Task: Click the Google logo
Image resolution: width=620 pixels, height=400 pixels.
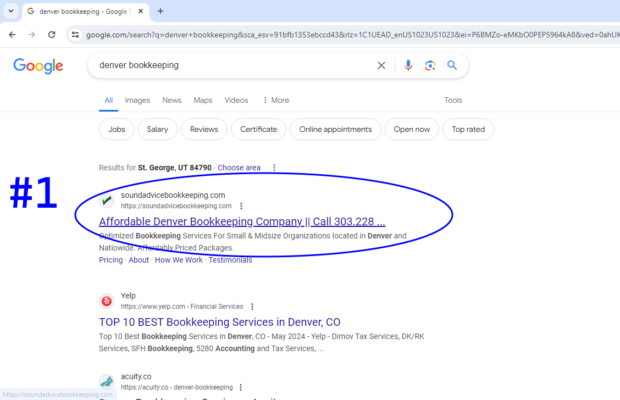Action: pos(38,66)
